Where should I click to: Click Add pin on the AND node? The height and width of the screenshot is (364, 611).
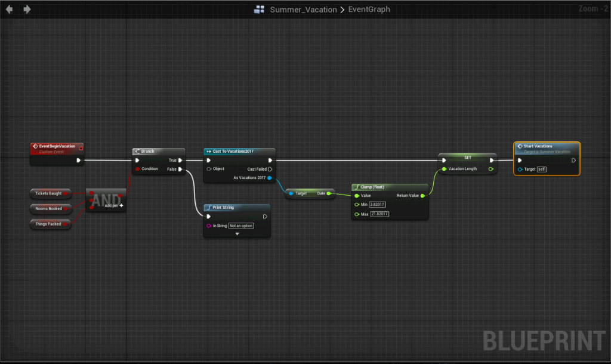(114, 205)
